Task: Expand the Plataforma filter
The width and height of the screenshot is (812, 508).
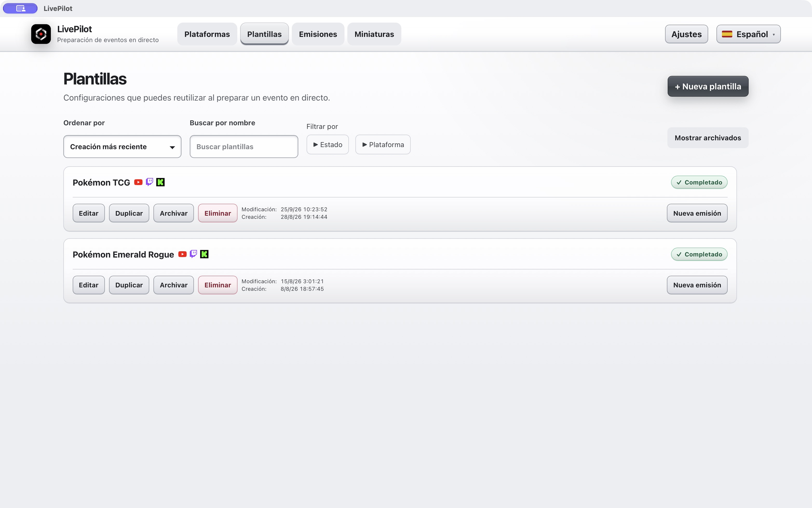Action: point(383,144)
